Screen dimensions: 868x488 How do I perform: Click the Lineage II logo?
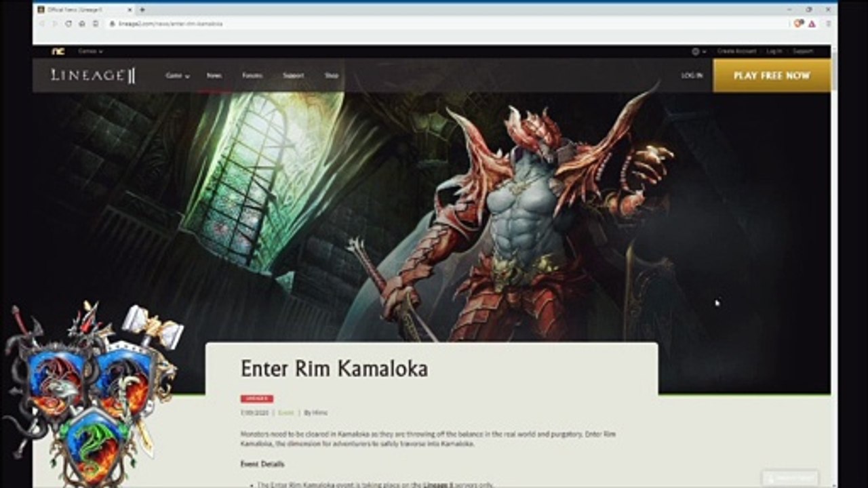[x=93, y=75]
